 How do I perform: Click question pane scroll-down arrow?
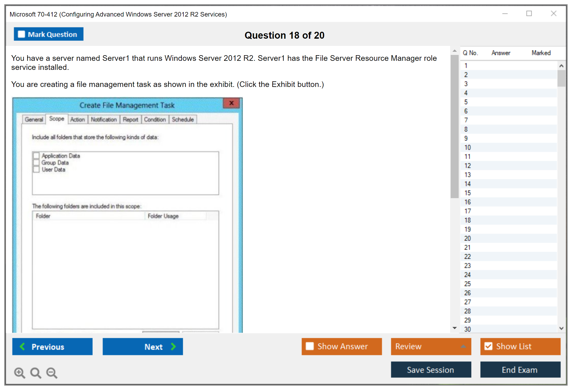[455, 328]
